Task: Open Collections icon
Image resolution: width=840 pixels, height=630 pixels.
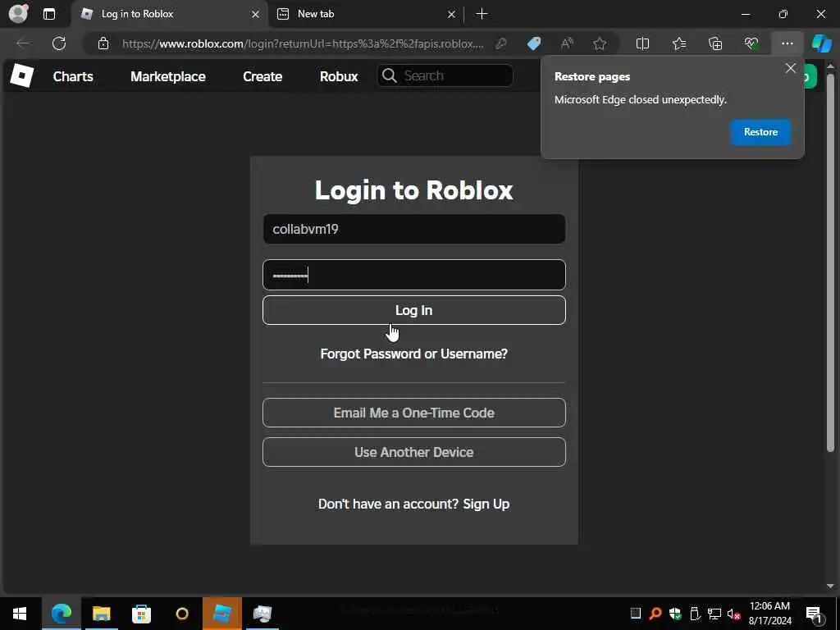Action: 715,43
